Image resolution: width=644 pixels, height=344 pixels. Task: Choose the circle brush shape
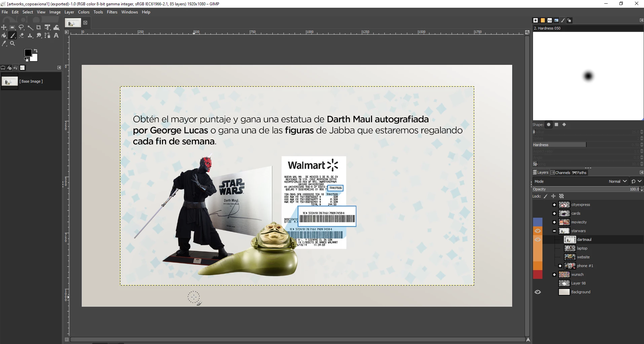549,125
